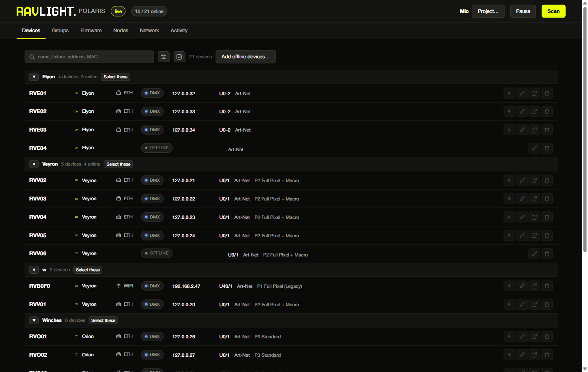Edit device RVE02 with pencil icon

tap(522, 112)
